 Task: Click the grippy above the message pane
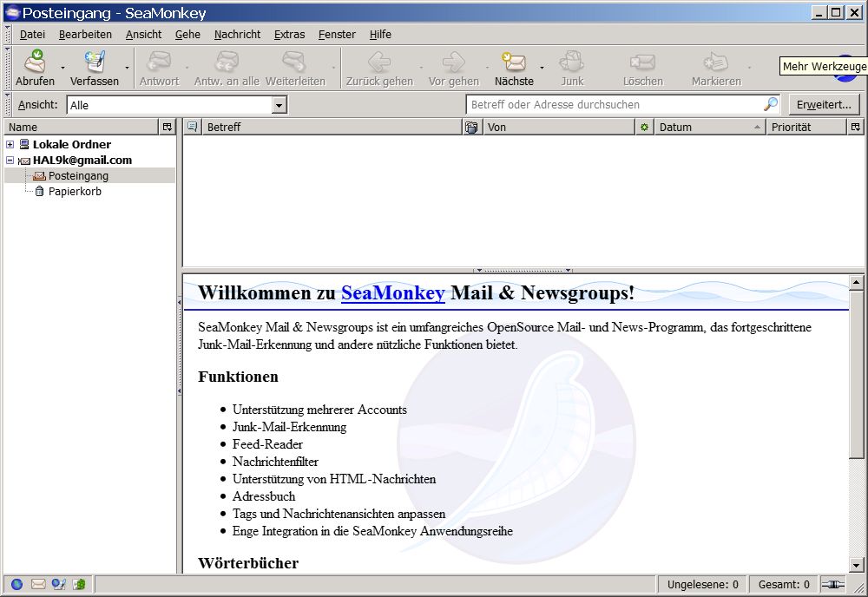click(x=523, y=271)
